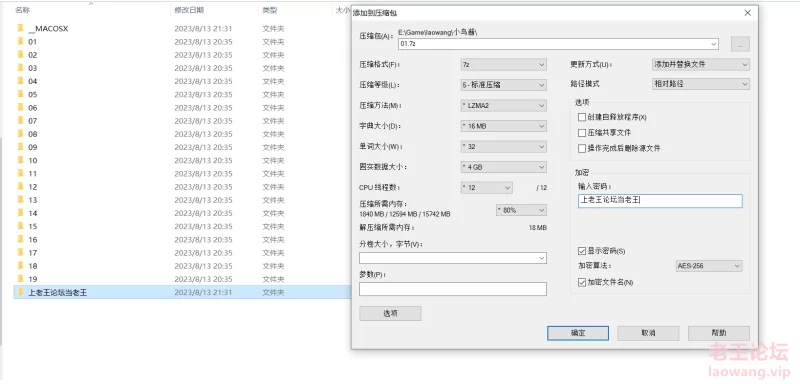Uncheck 显示密码 checkbox
Screen dimensions: 800x384
point(582,251)
